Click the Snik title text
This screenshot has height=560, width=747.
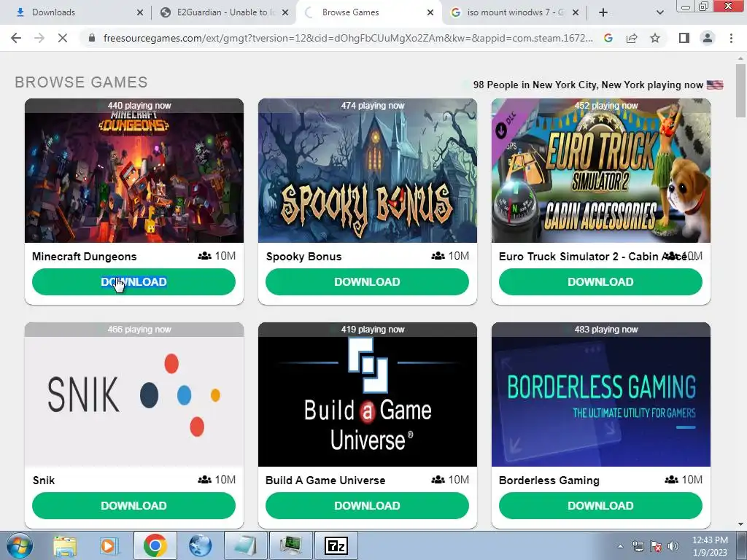tap(44, 481)
